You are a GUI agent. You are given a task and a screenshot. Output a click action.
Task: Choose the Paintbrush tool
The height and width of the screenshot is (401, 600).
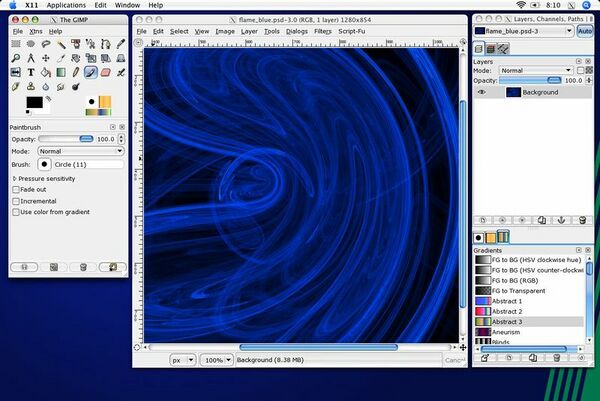tap(91, 72)
